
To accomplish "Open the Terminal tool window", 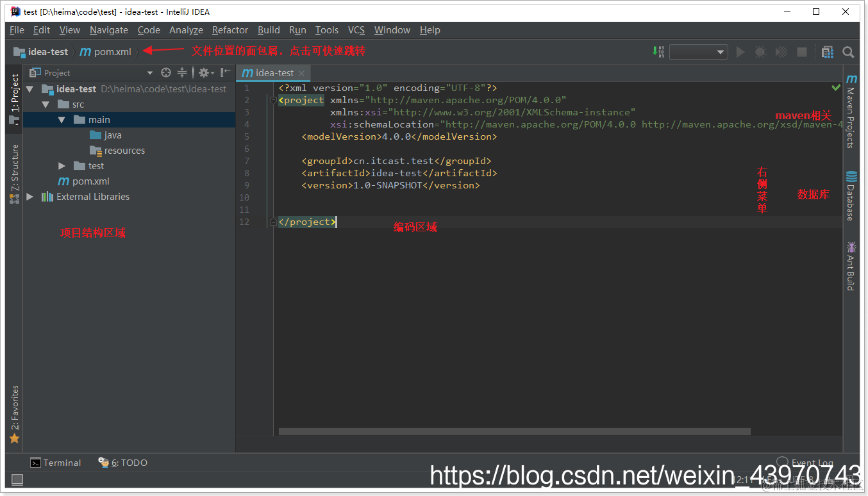I will pos(56,463).
